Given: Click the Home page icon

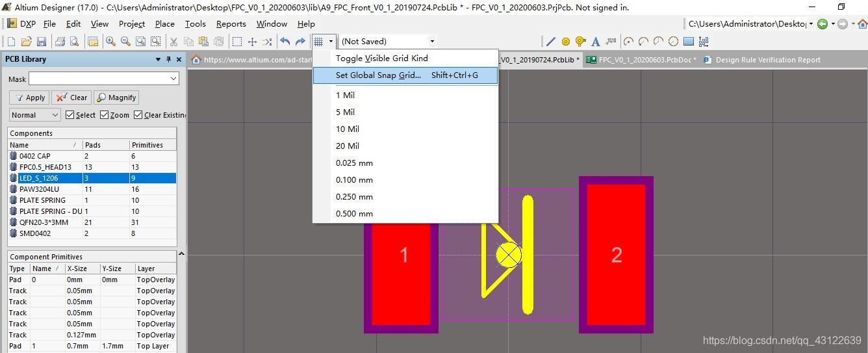Looking at the screenshot, I should 863,24.
